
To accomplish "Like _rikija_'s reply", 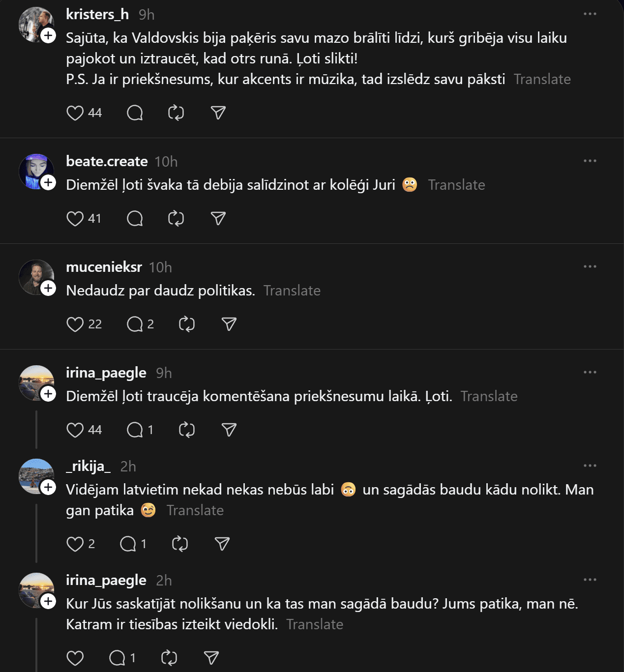I will click(75, 544).
